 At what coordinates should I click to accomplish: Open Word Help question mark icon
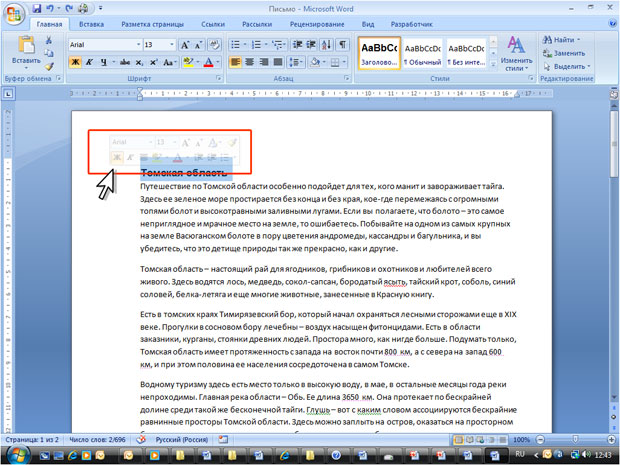click(x=612, y=24)
